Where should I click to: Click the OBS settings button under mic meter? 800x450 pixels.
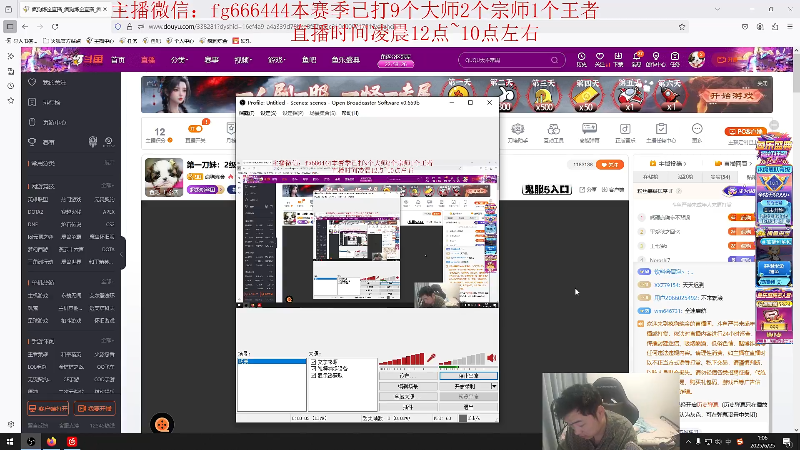click(408, 376)
